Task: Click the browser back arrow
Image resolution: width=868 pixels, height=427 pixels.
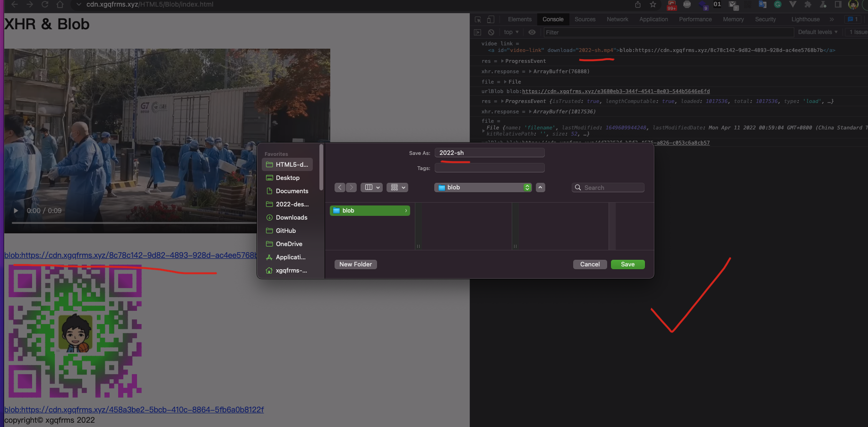Action: (14, 4)
